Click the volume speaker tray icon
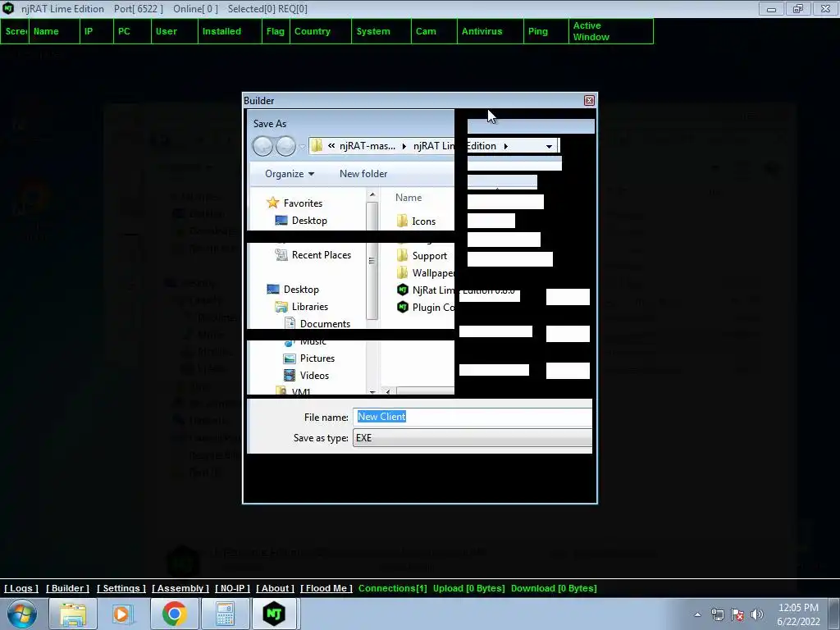 757,614
